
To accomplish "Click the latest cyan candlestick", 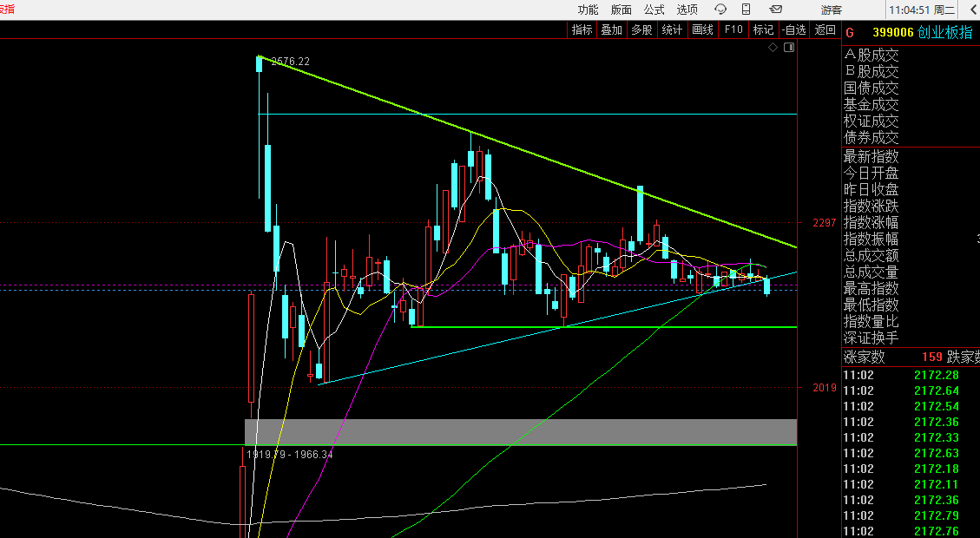I will click(766, 286).
